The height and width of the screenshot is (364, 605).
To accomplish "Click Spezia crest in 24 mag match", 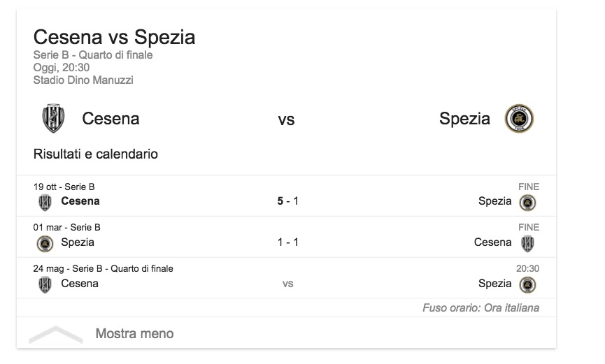I will click(x=528, y=284).
